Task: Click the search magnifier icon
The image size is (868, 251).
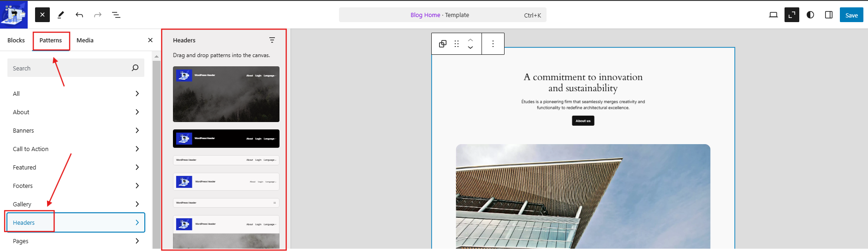Action: click(x=135, y=68)
